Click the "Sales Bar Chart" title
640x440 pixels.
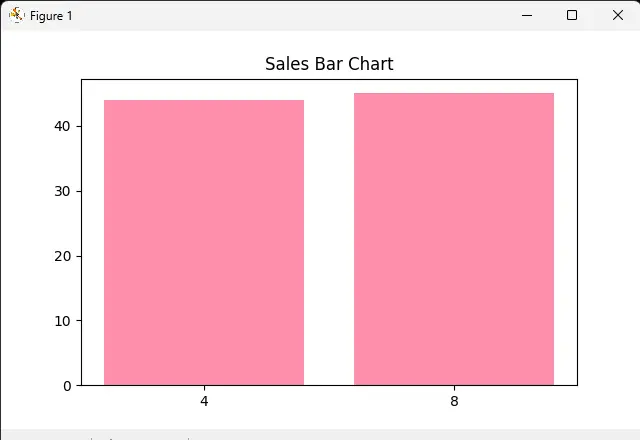329,64
